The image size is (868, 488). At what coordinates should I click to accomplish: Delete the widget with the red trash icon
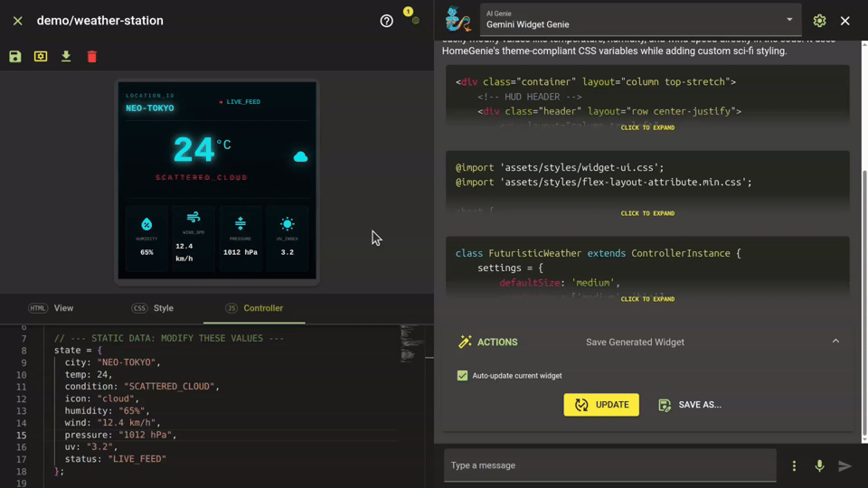click(x=92, y=56)
